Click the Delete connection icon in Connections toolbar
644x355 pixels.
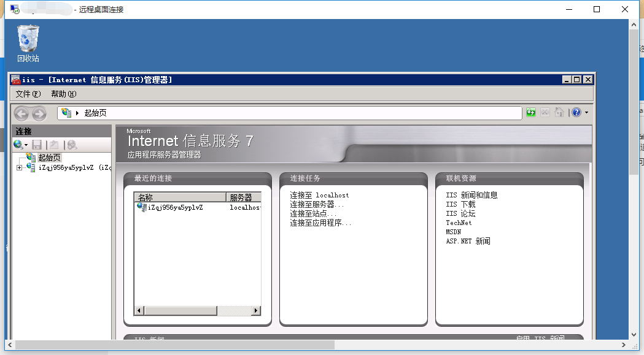pyautogui.click(x=72, y=145)
